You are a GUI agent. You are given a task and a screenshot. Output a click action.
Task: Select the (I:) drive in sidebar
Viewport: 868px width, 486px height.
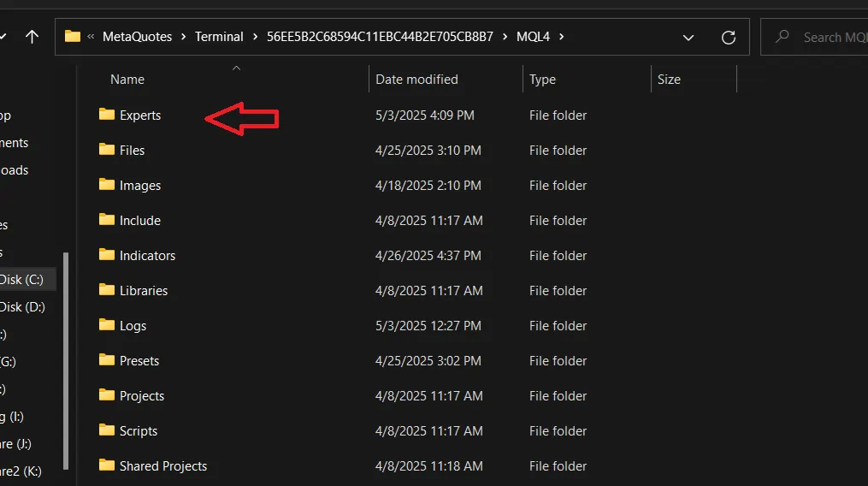[12, 417]
